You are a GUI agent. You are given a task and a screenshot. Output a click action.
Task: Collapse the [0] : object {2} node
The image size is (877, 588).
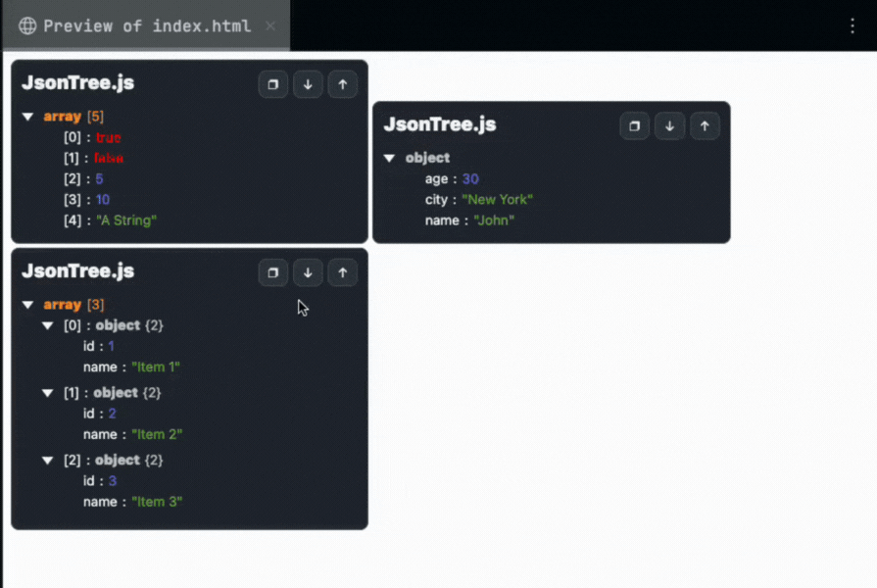tap(48, 325)
